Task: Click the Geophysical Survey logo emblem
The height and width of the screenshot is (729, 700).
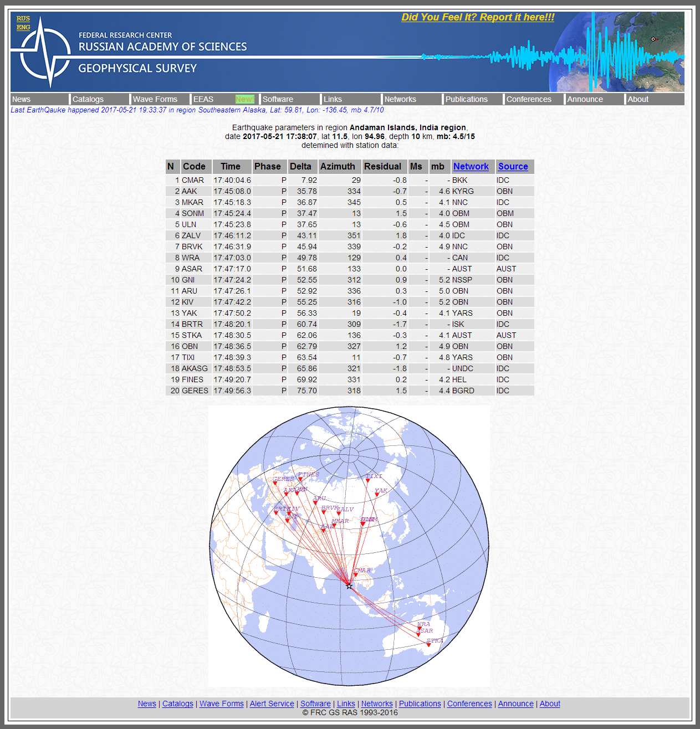Action: (47, 54)
